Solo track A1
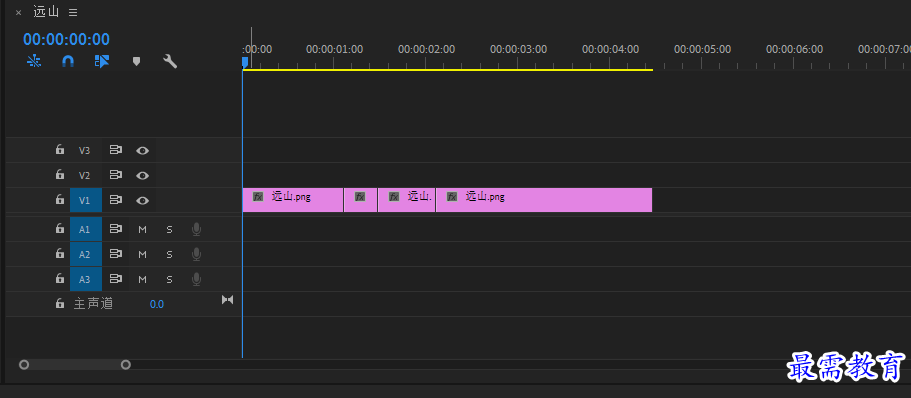The image size is (911, 398). pyautogui.click(x=169, y=230)
